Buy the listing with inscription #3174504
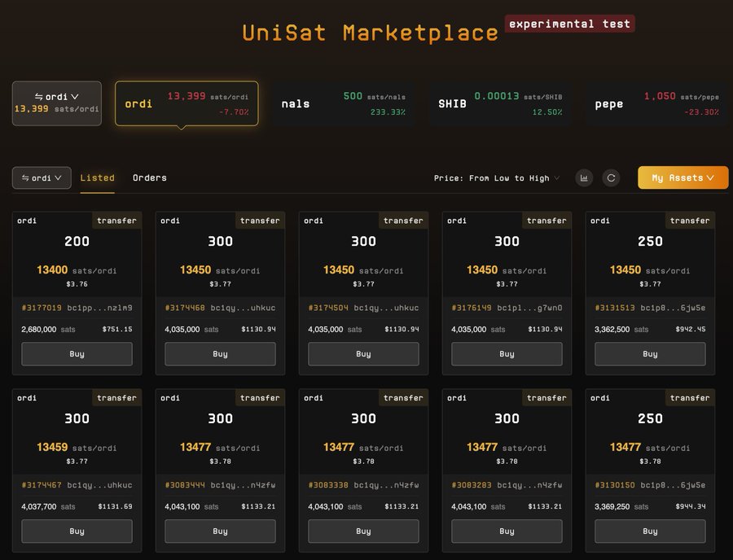The height and width of the screenshot is (560, 733). 364,354
